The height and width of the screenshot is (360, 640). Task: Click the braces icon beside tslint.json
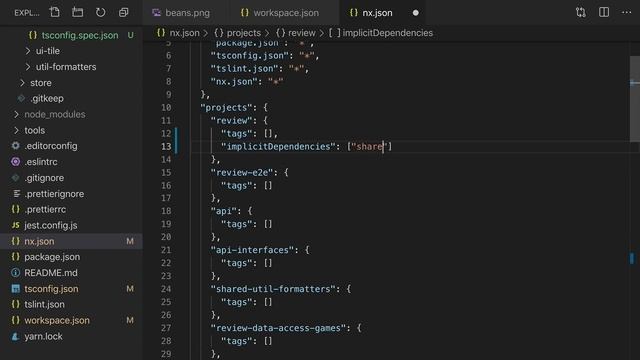click(x=16, y=304)
